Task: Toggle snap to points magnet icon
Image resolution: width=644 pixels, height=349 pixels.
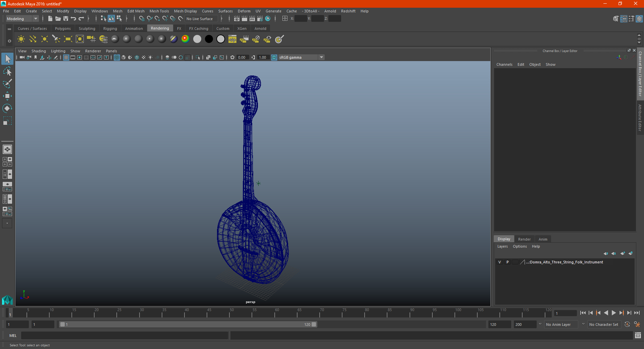Action: [x=157, y=19]
